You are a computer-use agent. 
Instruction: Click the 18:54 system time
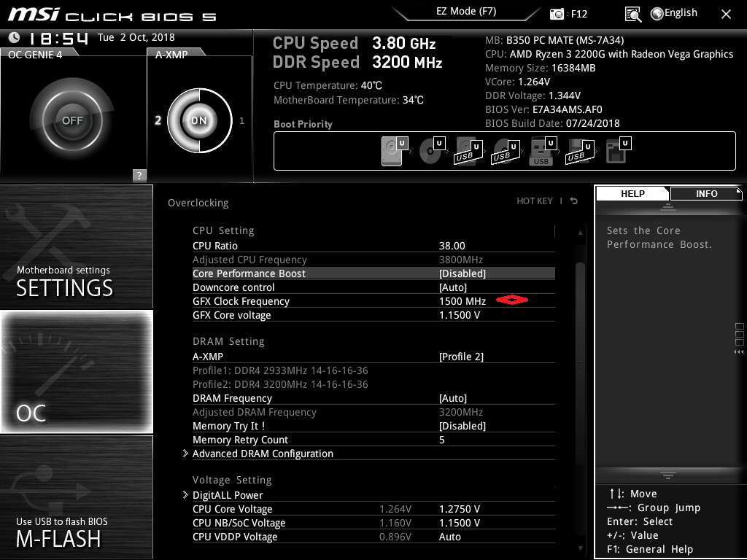(58, 38)
